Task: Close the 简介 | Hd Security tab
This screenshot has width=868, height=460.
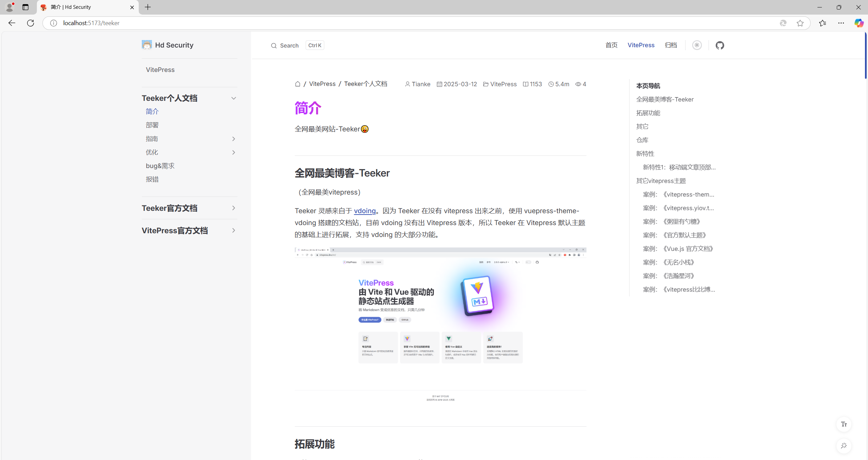Action: click(132, 7)
